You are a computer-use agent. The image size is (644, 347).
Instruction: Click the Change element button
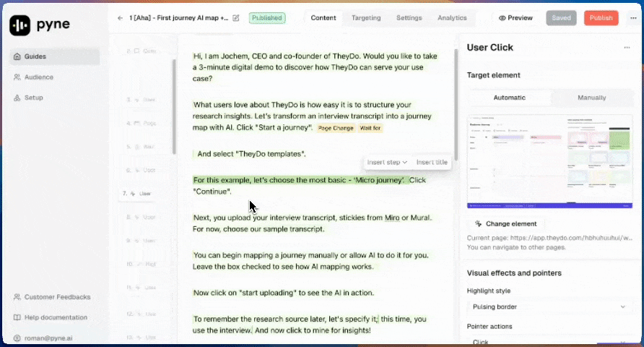point(506,223)
